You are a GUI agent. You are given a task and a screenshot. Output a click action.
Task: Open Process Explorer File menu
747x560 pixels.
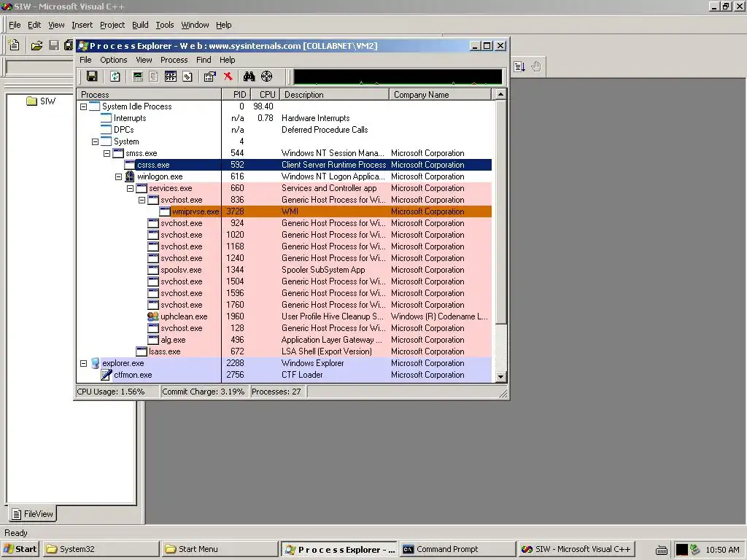86,60
